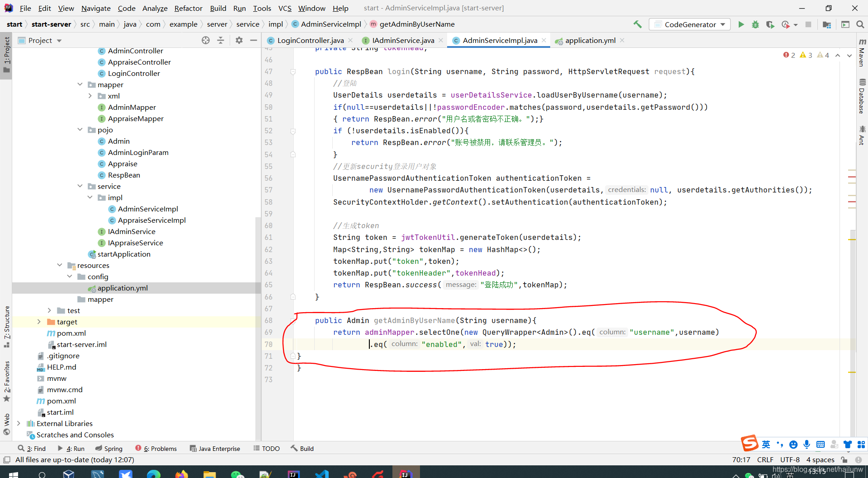Viewport: 868px width, 478px height.
Task: Run with coverage icon
Action: coord(770,24)
